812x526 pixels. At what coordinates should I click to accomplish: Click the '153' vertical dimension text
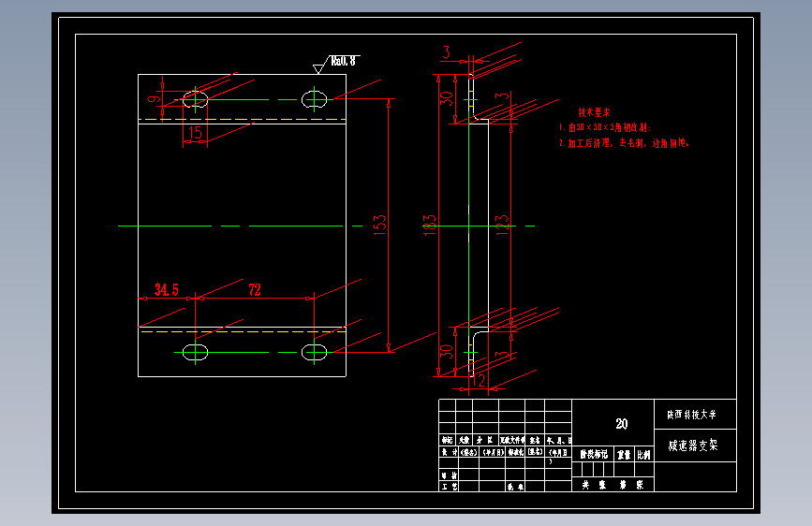[379, 226]
